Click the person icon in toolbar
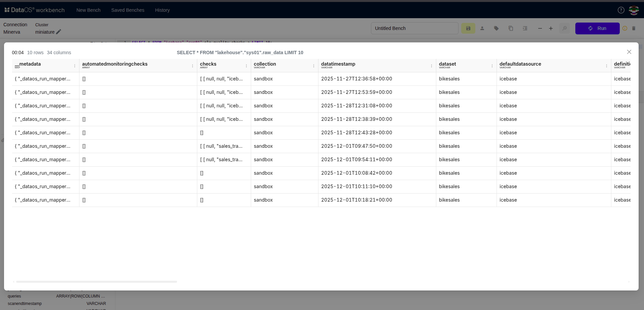Image resolution: width=644 pixels, height=310 pixels. click(x=482, y=28)
